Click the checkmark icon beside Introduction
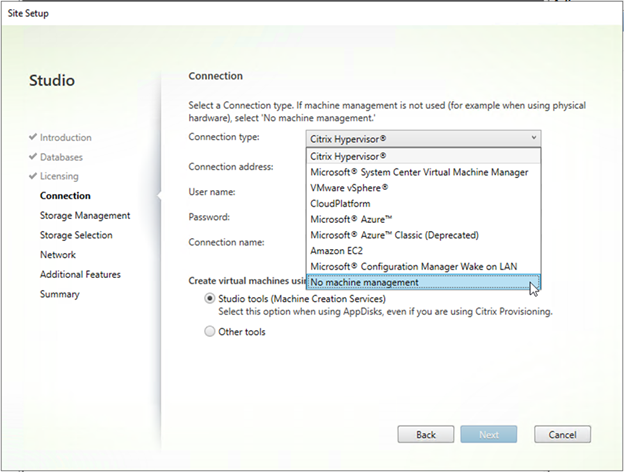 pos(33,137)
